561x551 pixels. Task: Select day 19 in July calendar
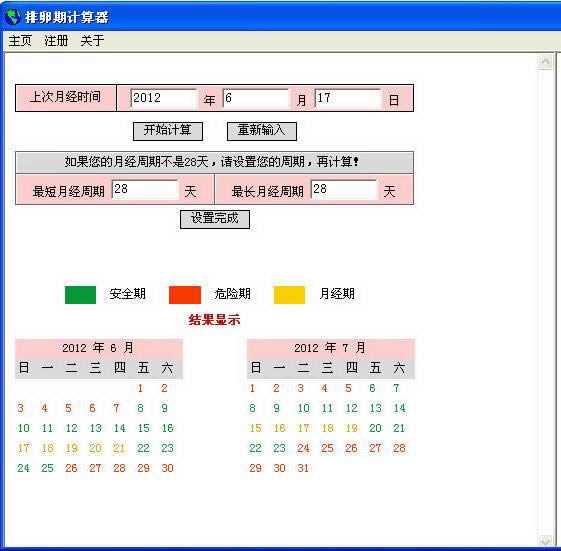[x=351, y=428]
